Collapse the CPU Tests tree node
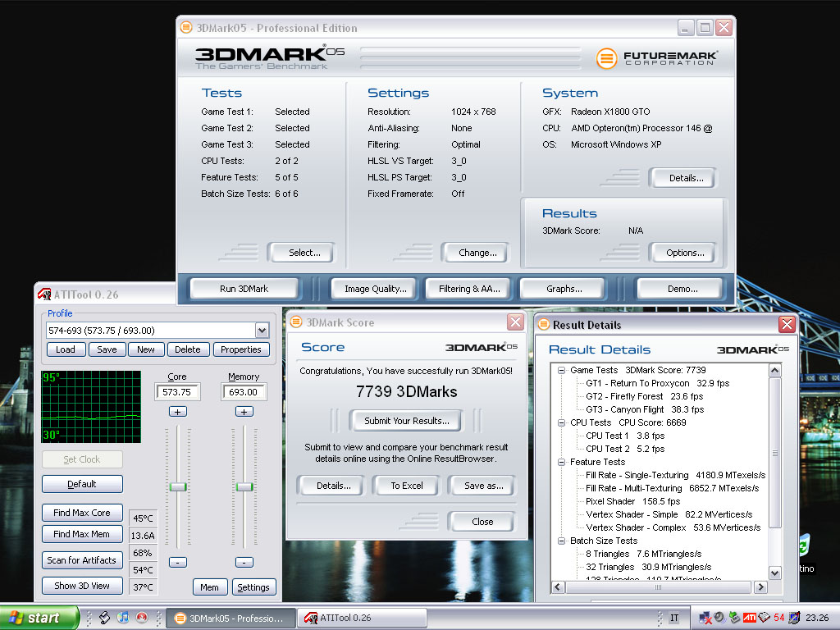The width and height of the screenshot is (840, 630). tap(561, 422)
